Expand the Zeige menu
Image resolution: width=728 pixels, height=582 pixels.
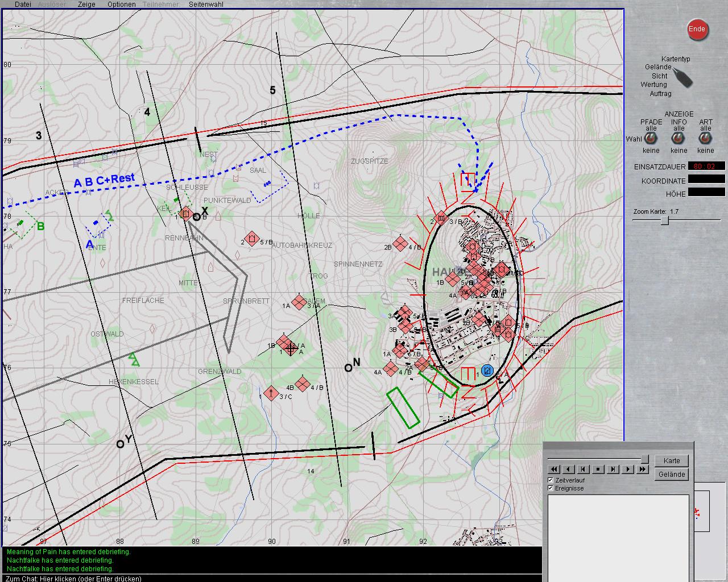click(86, 4)
